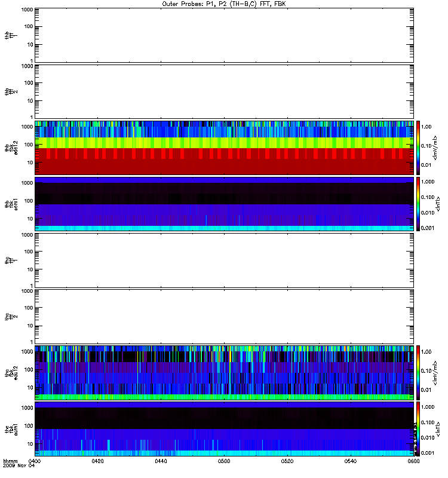Click the 2009 Nov 04 date label
Image resolution: width=448 pixels, height=478 pixels.
(19, 465)
